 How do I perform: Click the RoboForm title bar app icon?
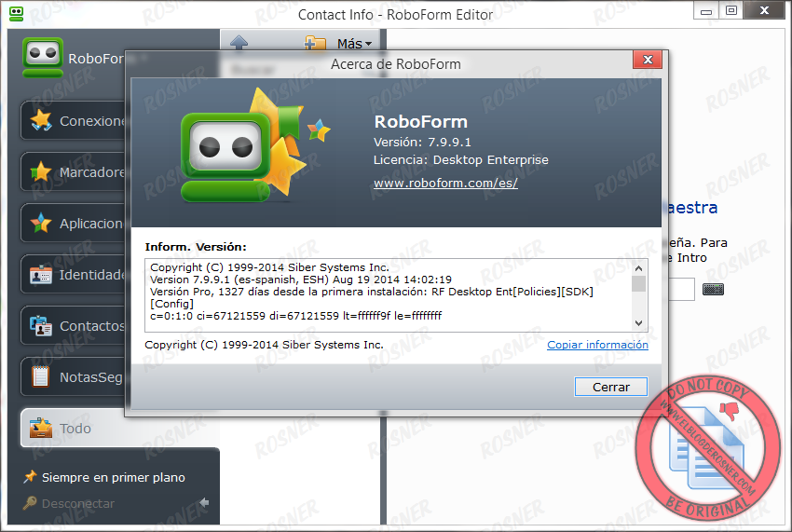point(17,14)
